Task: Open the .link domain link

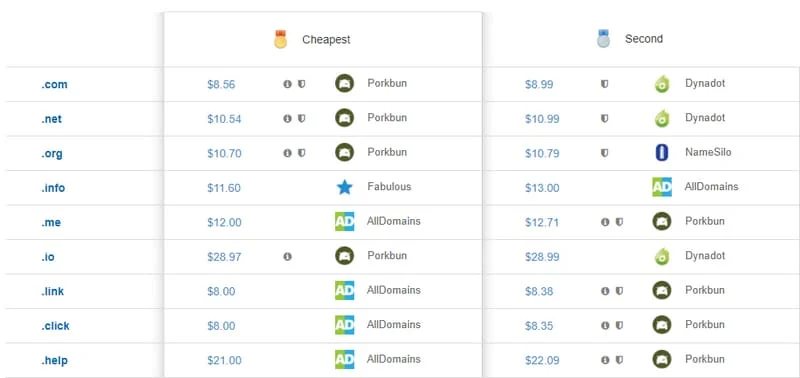Action: coord(53,291)
